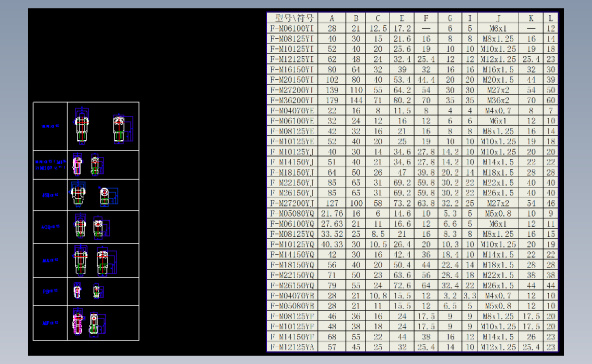592x364 pixels.
Task: Click model cell F-M08125YQ
Action: click(293, 234)
